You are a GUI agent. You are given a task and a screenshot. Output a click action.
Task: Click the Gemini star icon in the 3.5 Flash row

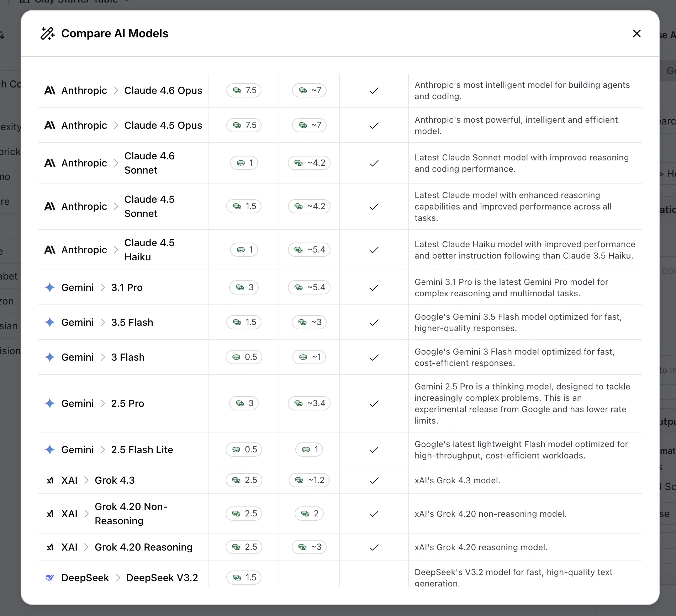click(50, 322)
